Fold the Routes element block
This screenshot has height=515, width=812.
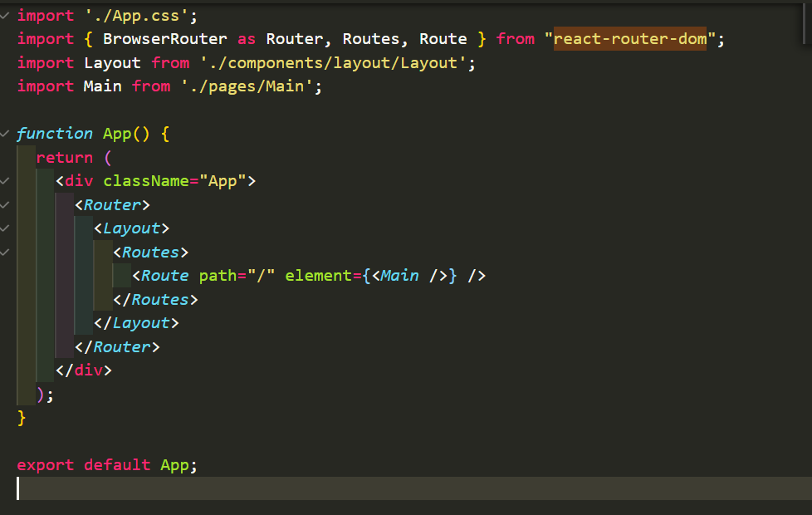point(5,252)
